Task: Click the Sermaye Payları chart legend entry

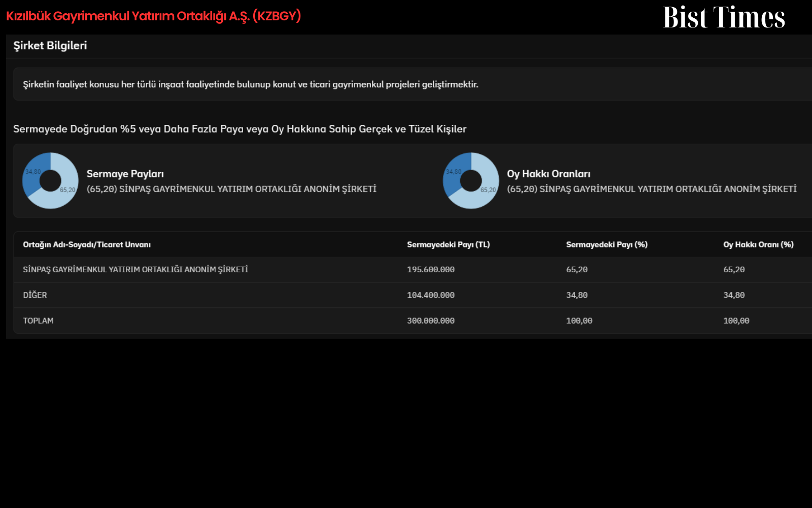Action: click(231, 189)
